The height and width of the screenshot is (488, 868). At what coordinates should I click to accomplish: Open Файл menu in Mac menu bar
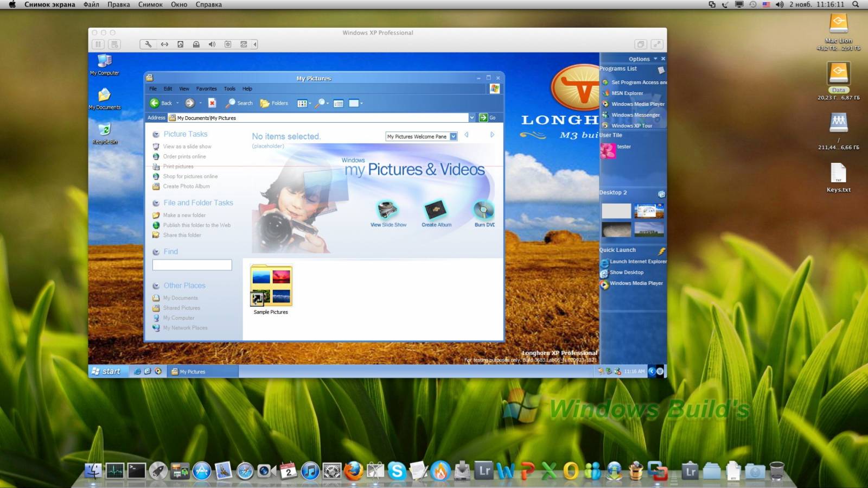tap(91, 4)
